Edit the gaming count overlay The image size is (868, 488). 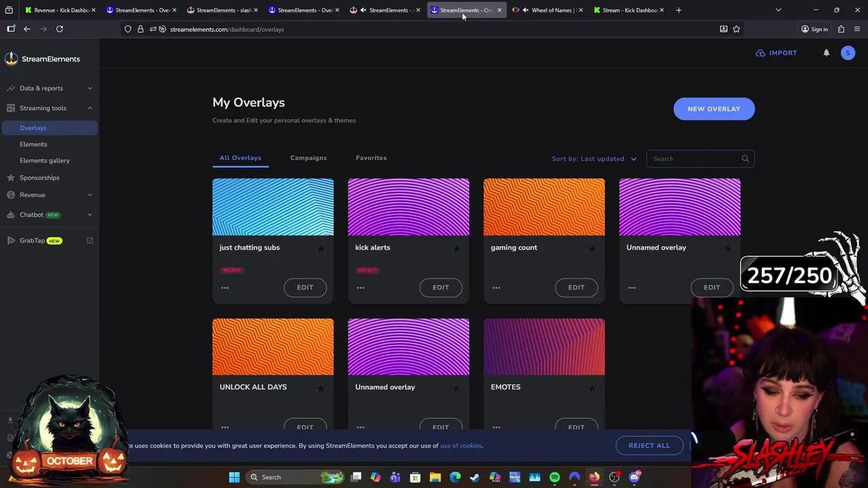click(x=576, y=287)
